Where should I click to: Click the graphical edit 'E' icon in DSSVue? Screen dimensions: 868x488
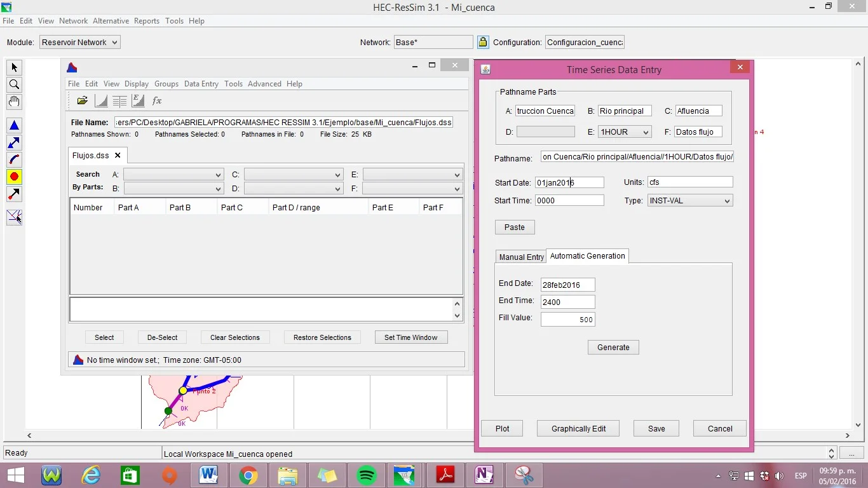point(137,100)
